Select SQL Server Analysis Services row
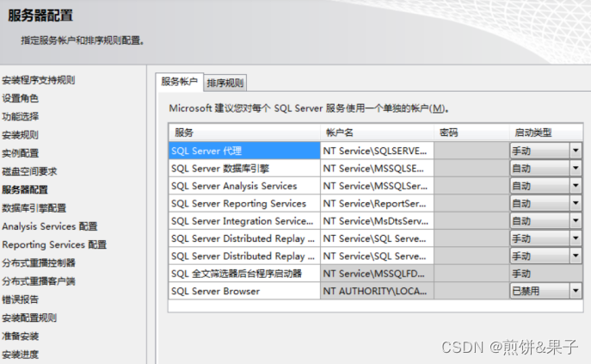The width and height of the screenshot is (591, 364). [244, 186]
